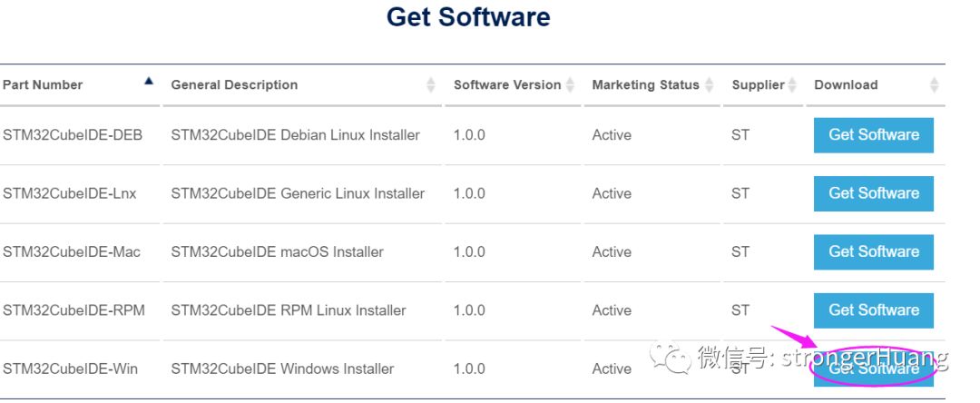Viewport: 980px width, 403px height.
Task: Get Software for STM32CubeIDE-DEB
Action: (x=874, y=135)
